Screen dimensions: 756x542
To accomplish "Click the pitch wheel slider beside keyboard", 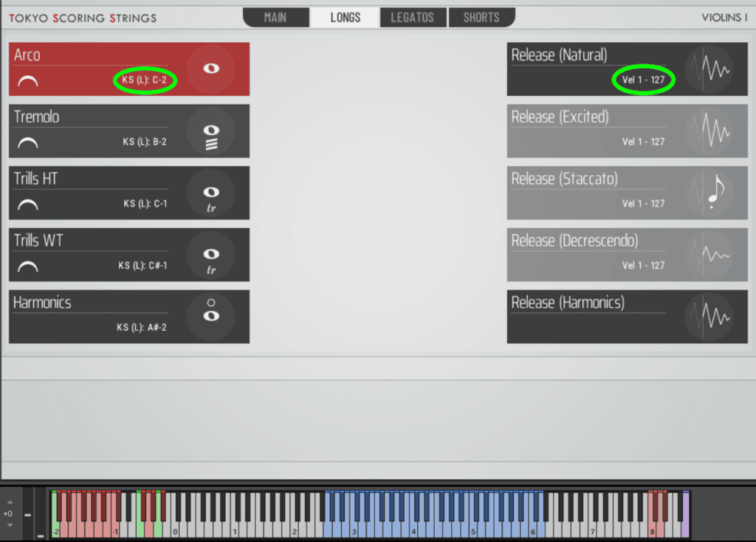I will (x=28, y=515).
